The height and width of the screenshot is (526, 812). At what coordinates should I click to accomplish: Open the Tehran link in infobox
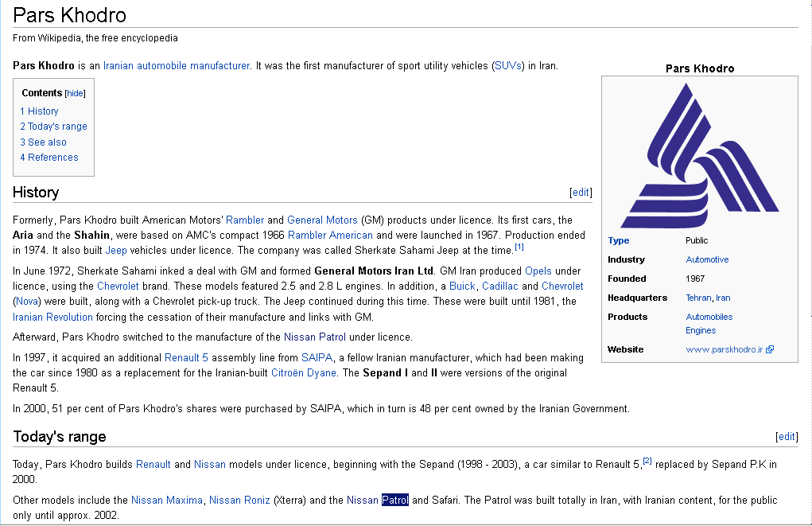point(698,298)
